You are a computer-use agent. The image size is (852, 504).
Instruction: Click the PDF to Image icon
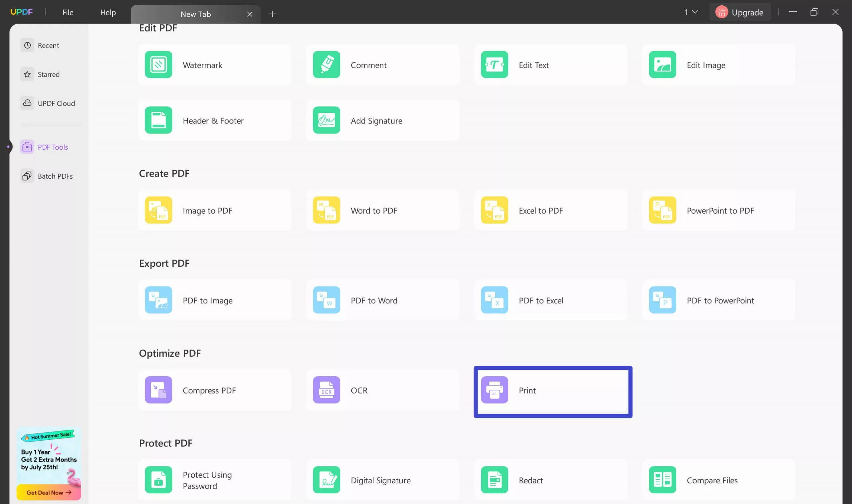click(158, 300)
